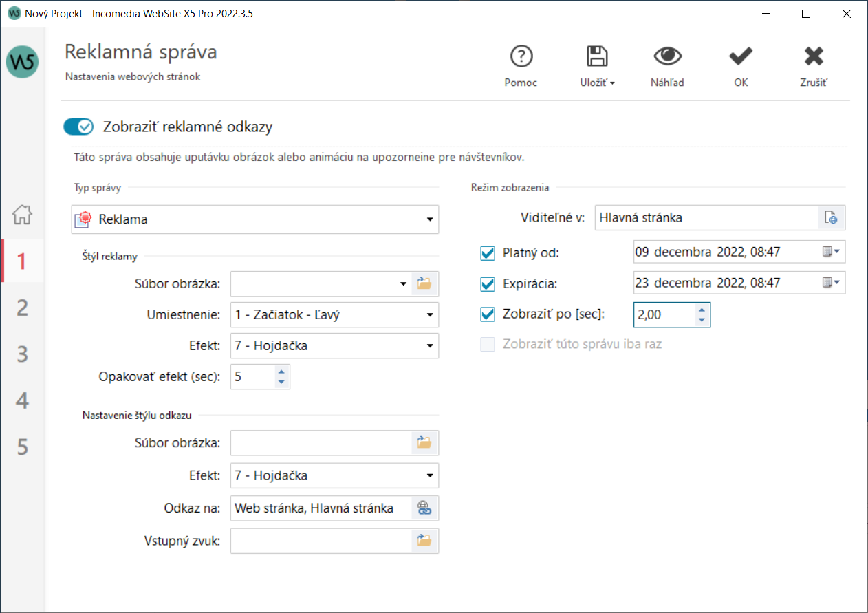Go to Home in the sidebar

pyautogui.click(x=23, y=215)
